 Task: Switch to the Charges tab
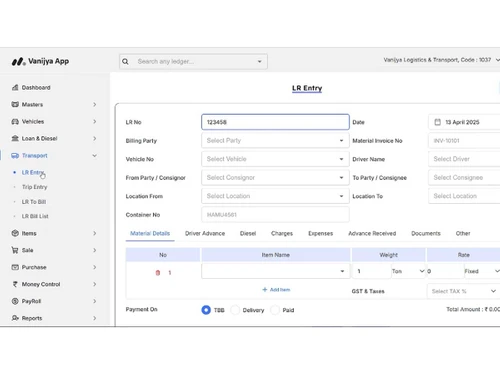click(282, 233)
